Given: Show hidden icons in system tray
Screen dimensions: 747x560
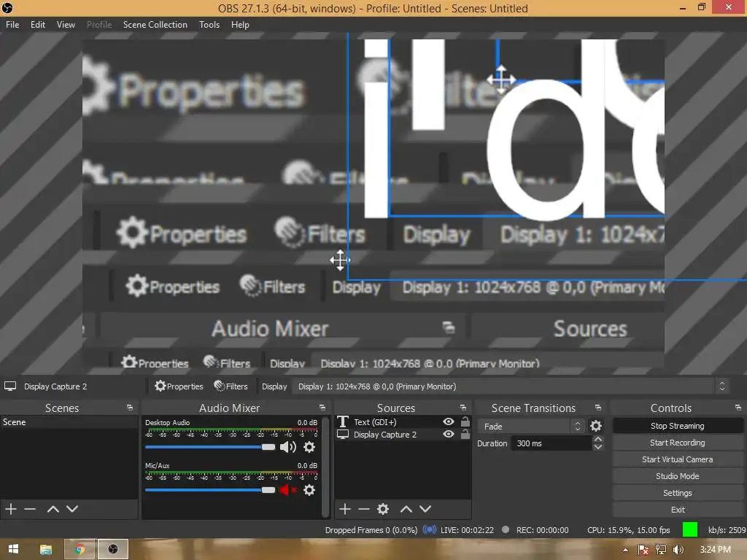Looking at the screenshot, I should click(625, 550).
